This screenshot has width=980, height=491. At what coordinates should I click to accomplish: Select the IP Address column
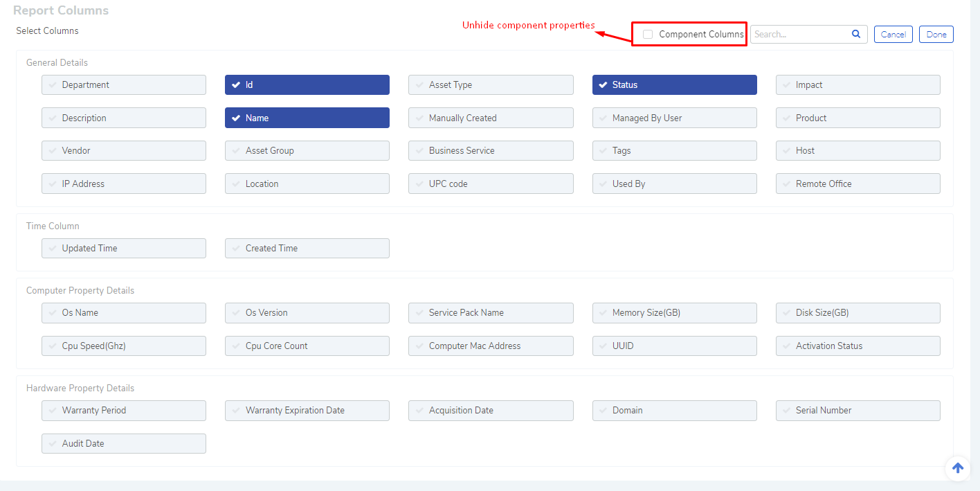[x=124, y=184]
